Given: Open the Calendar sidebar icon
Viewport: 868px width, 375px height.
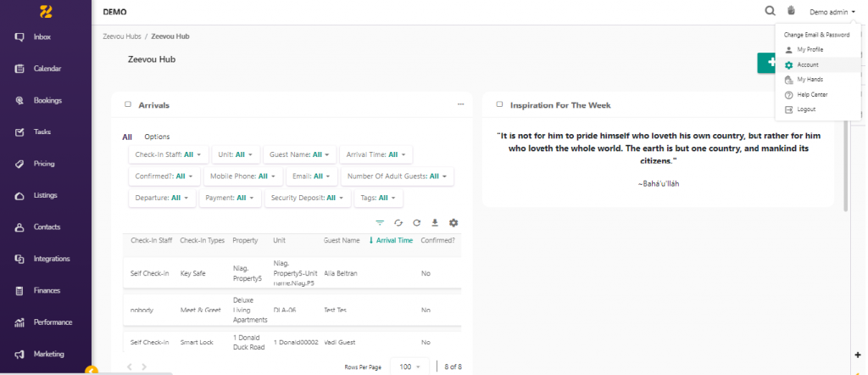Looking at the screenshot, I should tap(19, 69).
